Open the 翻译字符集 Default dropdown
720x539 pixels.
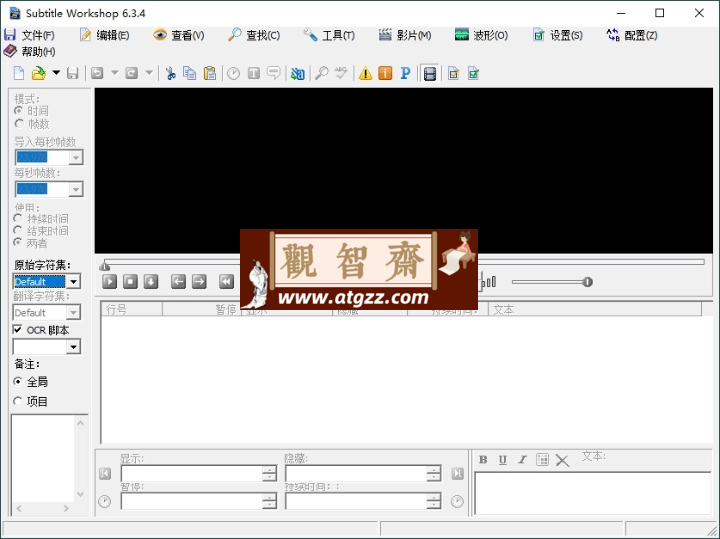tap(73, 312)
